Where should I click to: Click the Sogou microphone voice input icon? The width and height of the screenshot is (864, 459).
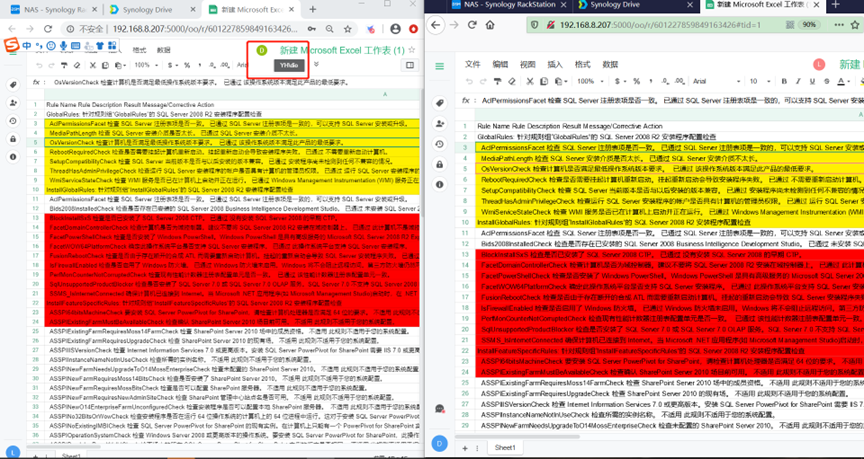63,46
